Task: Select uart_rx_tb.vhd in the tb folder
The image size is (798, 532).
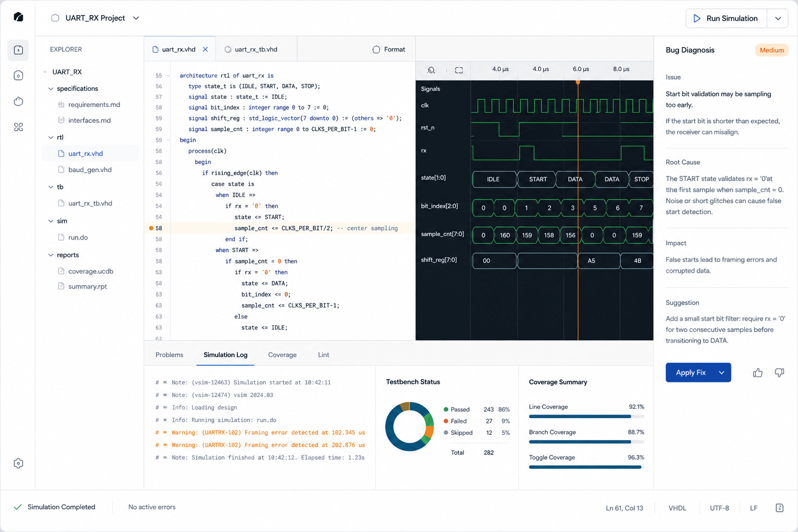Action: pyautogui.click(x=90, y=204)
